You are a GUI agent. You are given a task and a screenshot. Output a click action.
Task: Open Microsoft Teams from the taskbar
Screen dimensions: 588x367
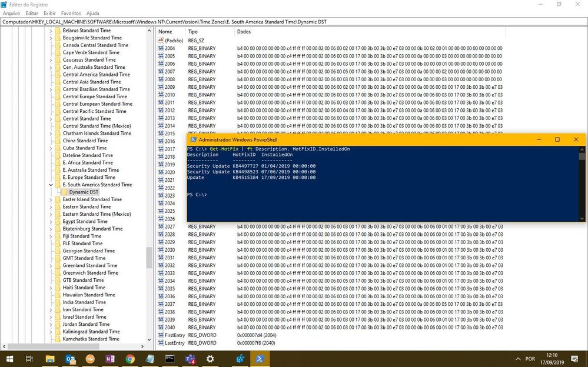click(190, 359)
